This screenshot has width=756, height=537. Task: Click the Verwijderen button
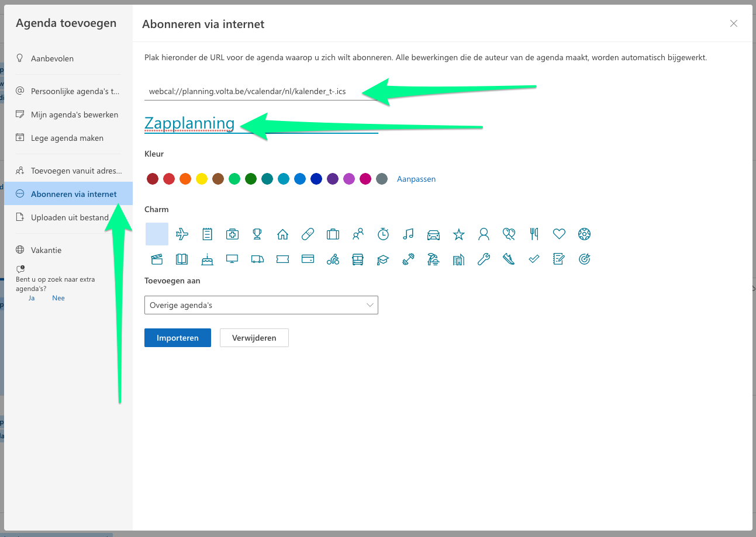click(254, 338)
